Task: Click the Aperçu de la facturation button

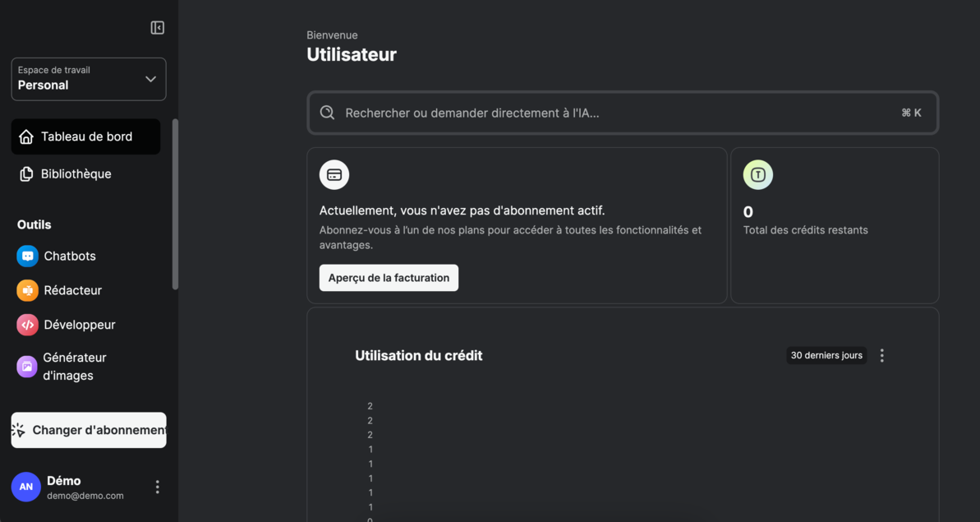Action: [389, 278]
